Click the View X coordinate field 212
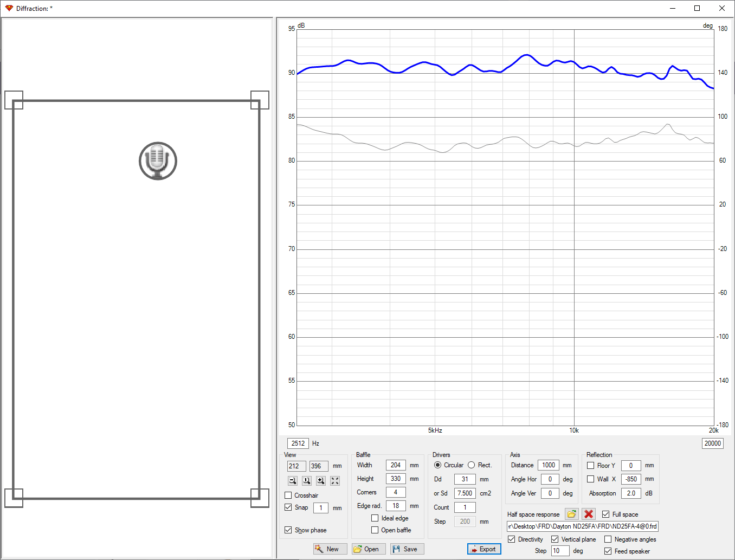Screen dimensions: 735x560 [x=296, y=466]
